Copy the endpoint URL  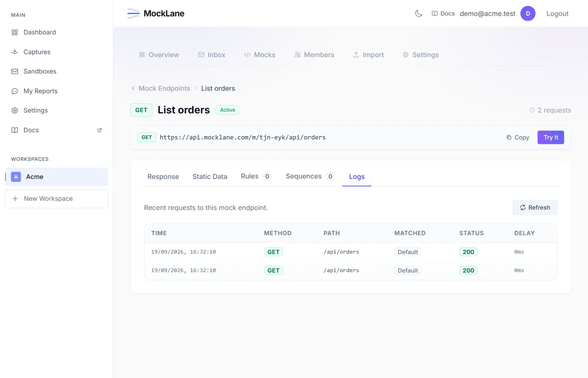point(518,137)
